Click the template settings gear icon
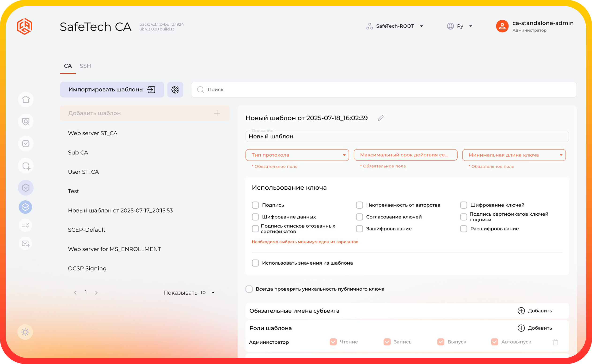592x364 pixels. [175, 90]
